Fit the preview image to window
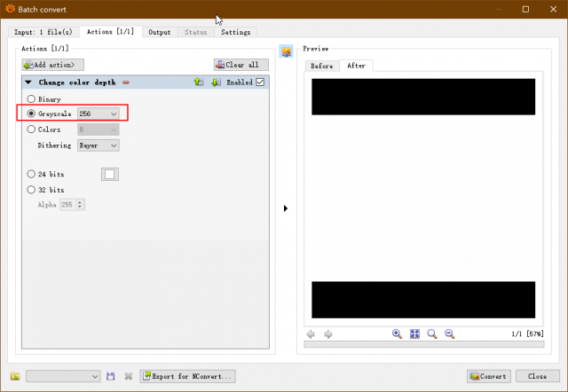Screen dimensions: 568x392 pos(414,333)
